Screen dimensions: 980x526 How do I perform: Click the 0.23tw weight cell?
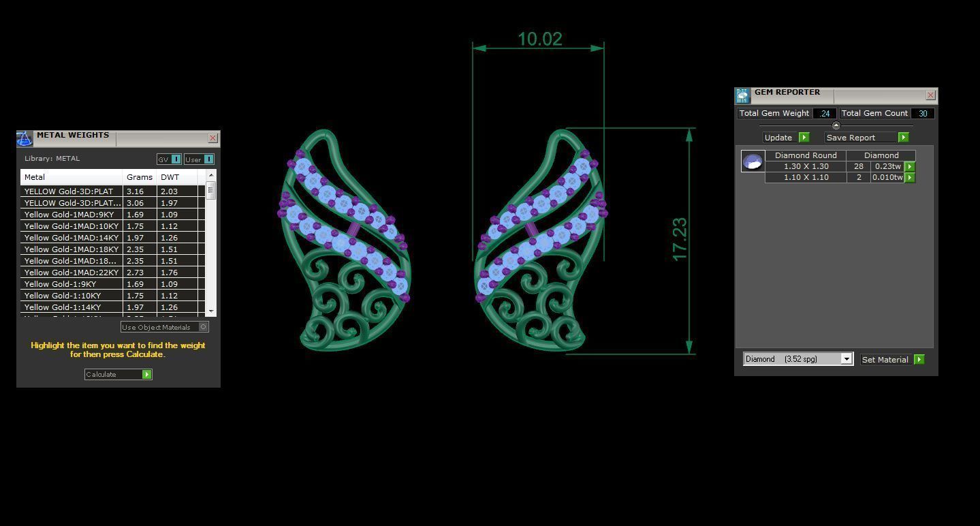(x=887, y=166)
